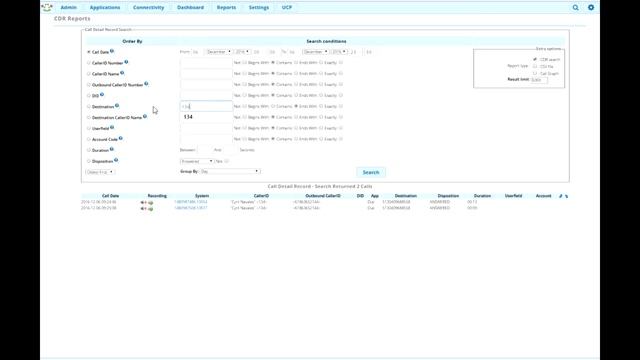This screenshot has height=360, width=640.
Task: Click the pencil icon in results header
Action: [x=560, y=196]
